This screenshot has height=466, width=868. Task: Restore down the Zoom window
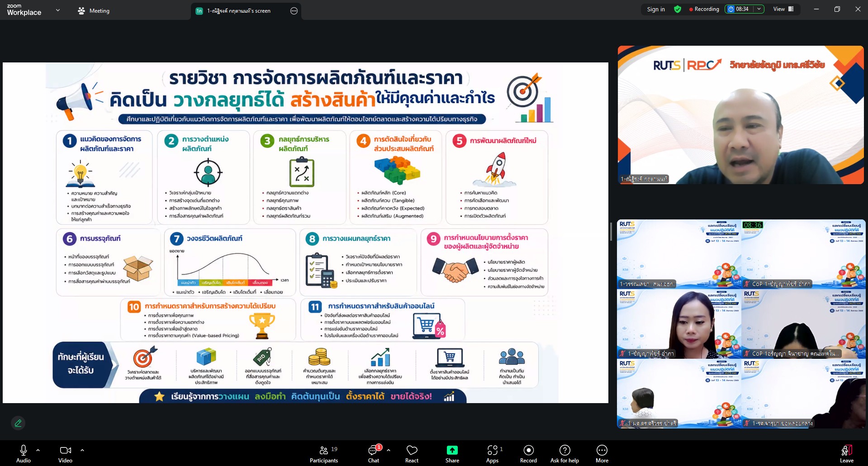[x=837, y=9]
